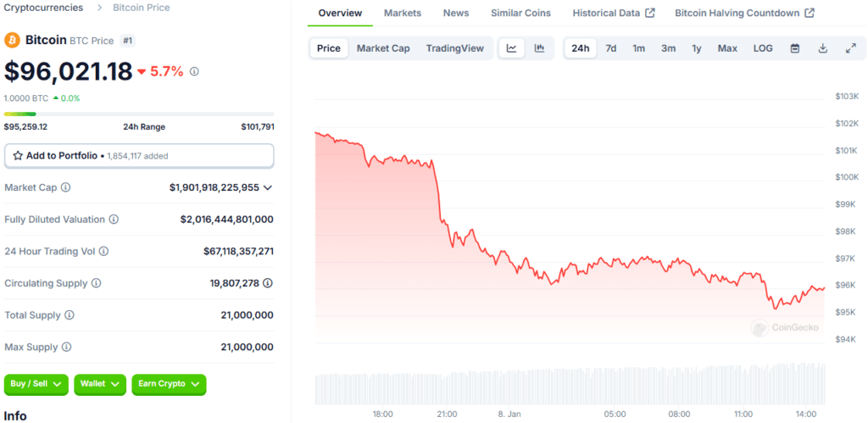Click the $103K axis label
The width and height of the screenshot is (868, 423).
(847, 97)
